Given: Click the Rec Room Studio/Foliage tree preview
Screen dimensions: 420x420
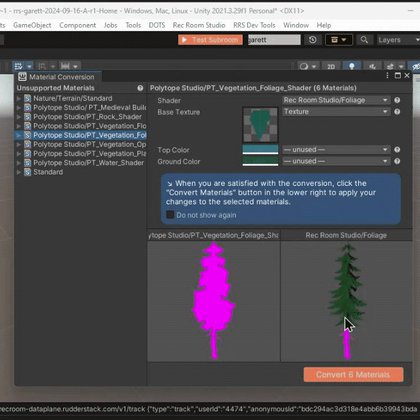Looking at the screenshot, I should tap(347, 301).
